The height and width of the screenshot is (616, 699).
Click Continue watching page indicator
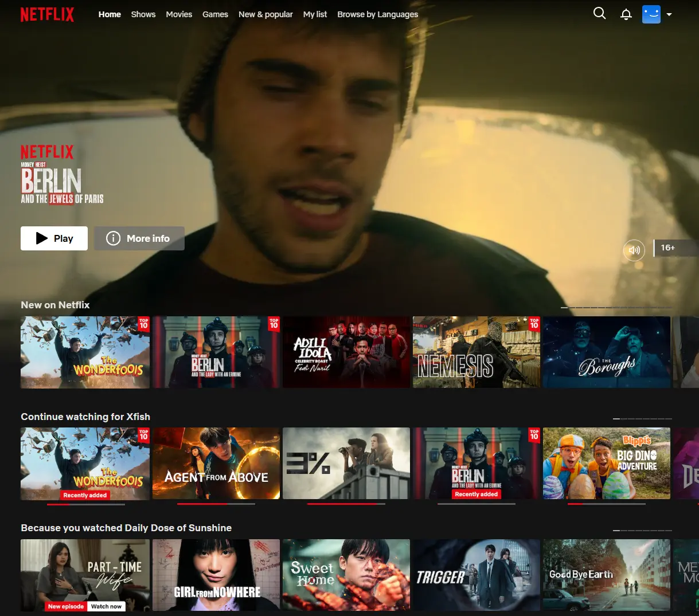642,419
